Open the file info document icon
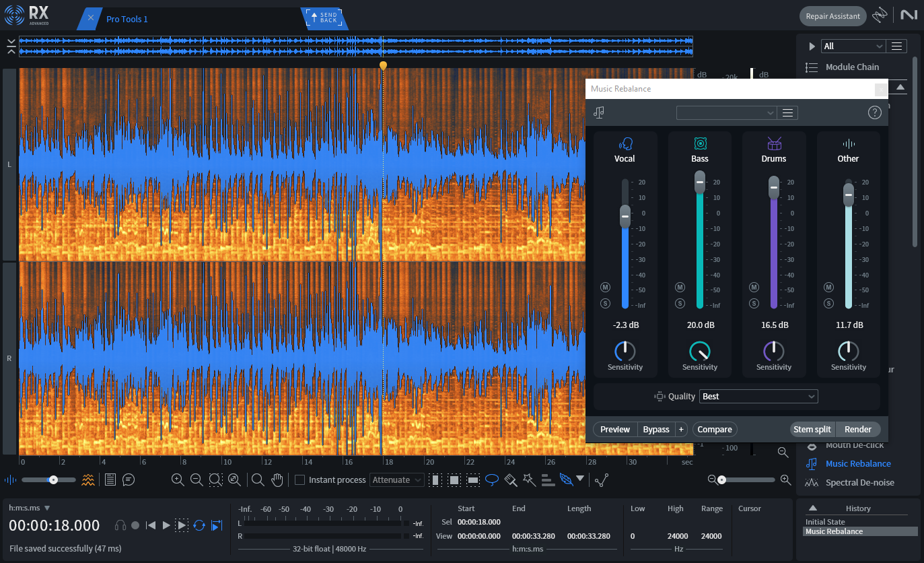924x563 pixels. coord(110,479)
